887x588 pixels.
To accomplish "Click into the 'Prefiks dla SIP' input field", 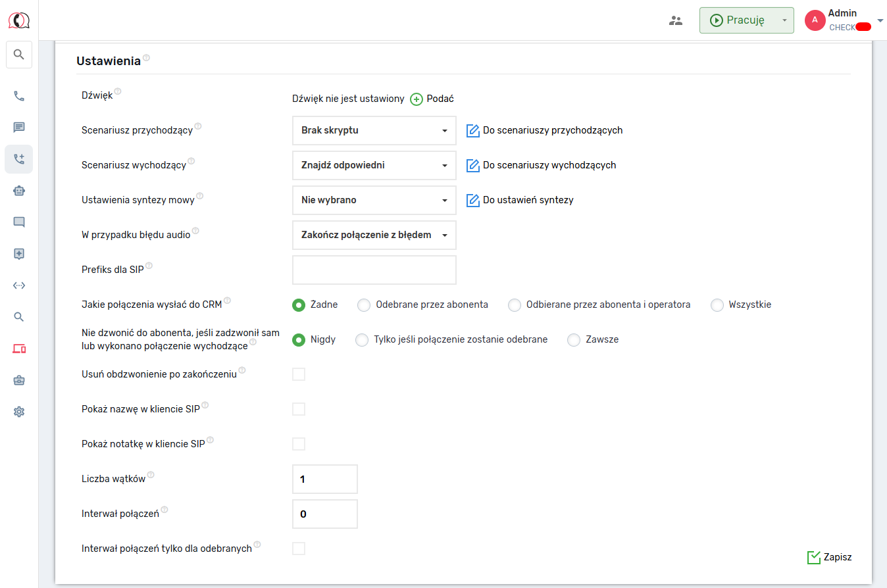I will [x=374, y=270].
